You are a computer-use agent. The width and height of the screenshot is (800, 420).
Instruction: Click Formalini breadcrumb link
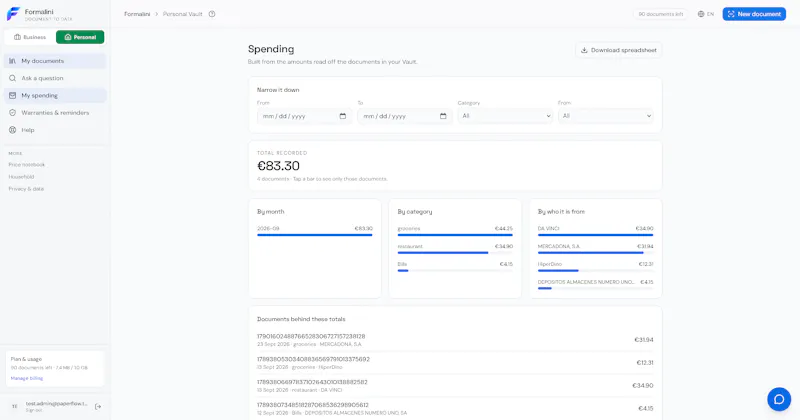137,14
